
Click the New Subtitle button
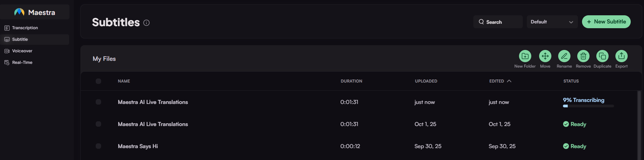[x=606, y=22]
